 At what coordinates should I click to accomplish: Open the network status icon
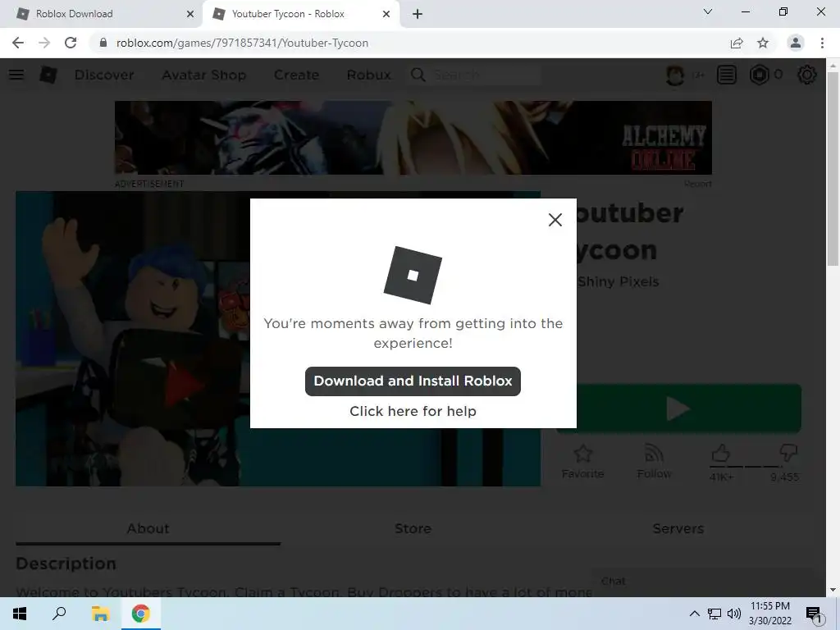point(714,614)
